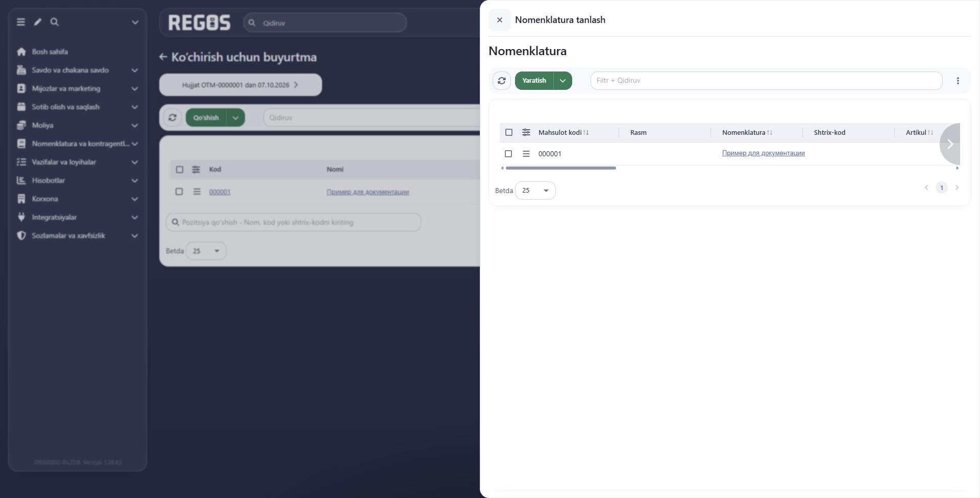The width and height of the screenshot is (980, 498).
Task: Expand the sidebar header chevron
Action: 135,22
